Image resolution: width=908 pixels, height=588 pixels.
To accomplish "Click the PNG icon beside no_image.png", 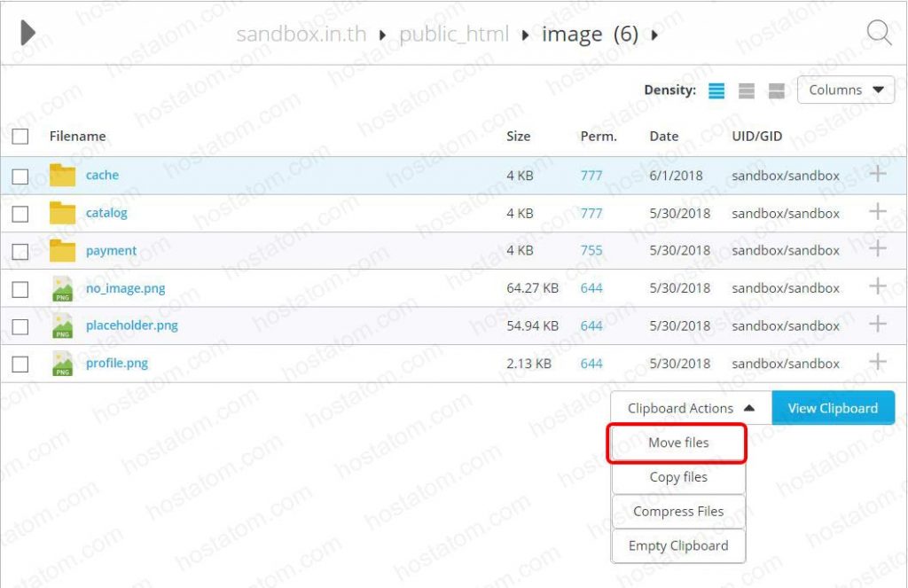I will click(x=62, y=287).
